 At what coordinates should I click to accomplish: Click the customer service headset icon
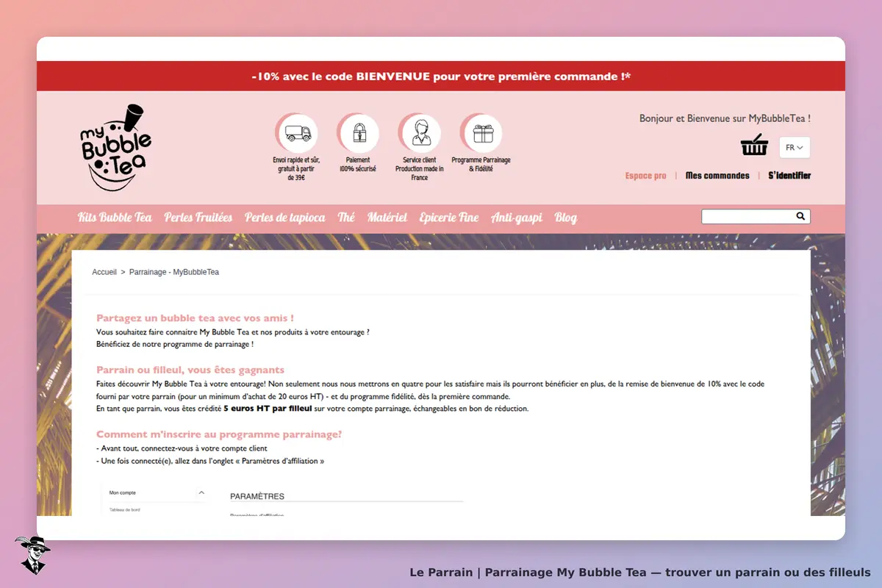(x=420, y=134)
